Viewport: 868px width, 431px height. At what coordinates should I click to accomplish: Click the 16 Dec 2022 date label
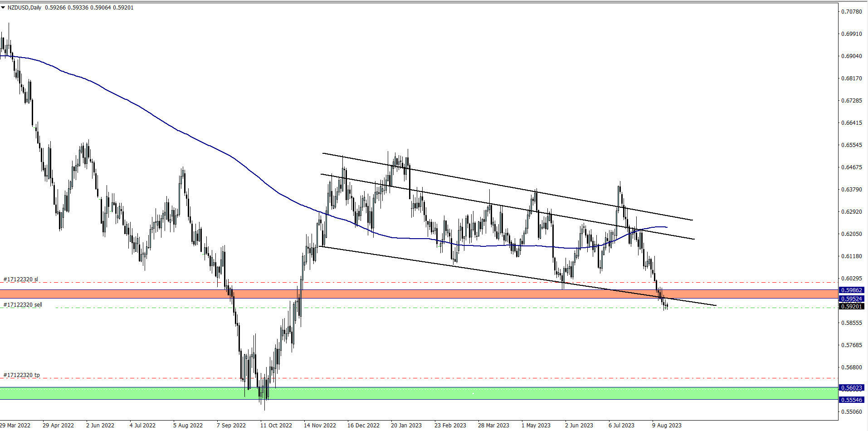tap(363, 425)
